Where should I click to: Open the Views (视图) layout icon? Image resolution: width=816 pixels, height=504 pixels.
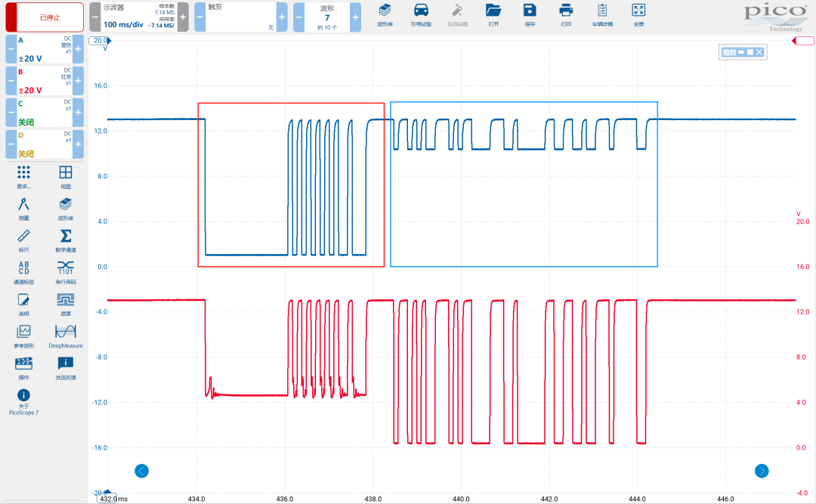pos(66,177)
